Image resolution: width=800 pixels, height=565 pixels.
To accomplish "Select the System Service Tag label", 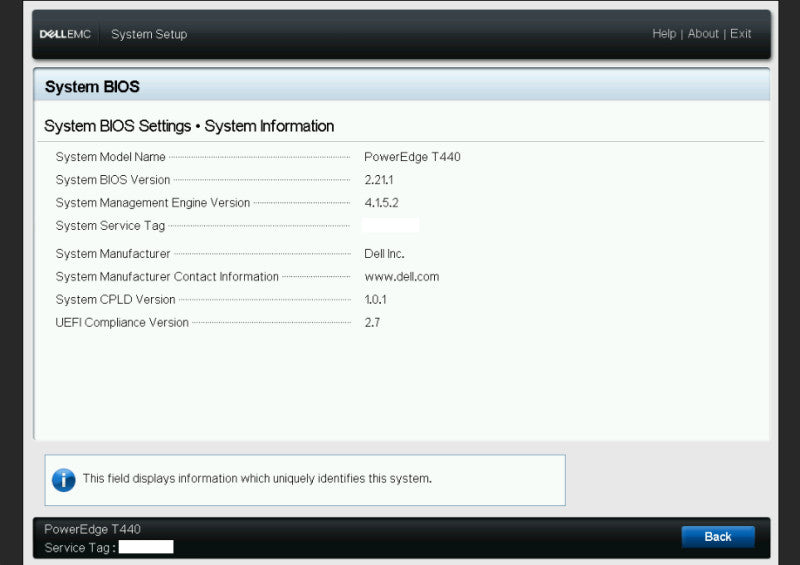I will [x=110, y=226].
